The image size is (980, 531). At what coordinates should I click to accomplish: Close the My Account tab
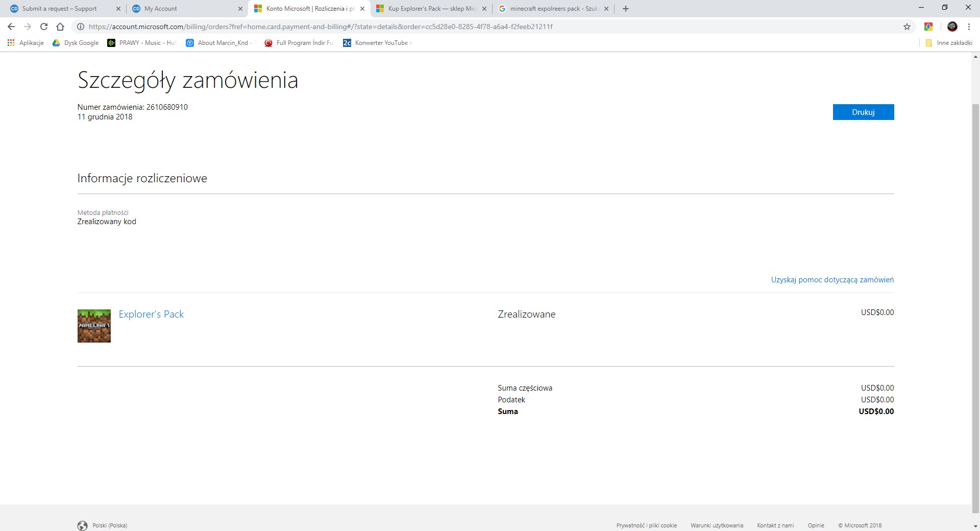(x=240, y=9)
